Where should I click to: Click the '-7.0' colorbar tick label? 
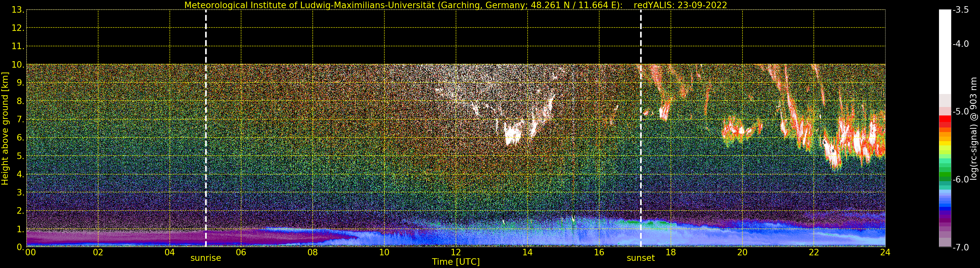pyautogui.click(x=960, y=247)
